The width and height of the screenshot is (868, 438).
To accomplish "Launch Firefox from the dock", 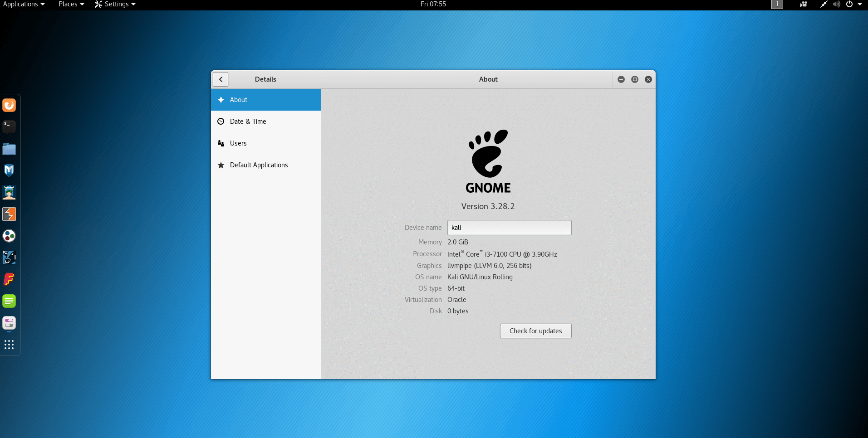I will (x=9, y=105).
